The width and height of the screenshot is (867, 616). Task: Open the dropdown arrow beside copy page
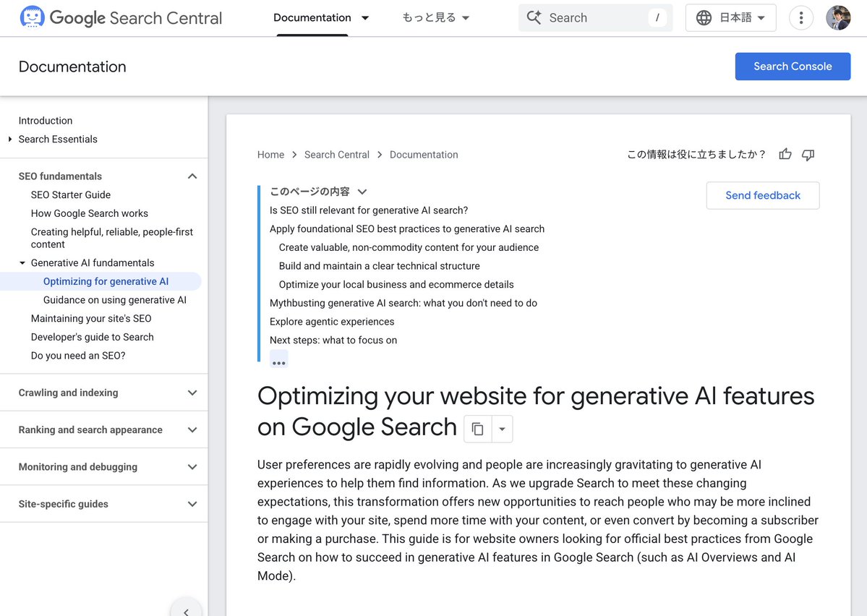coord(502,429)
